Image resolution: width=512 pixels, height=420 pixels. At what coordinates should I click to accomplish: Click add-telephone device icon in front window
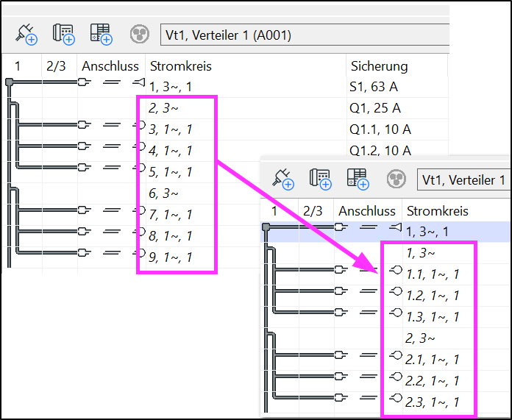pos(320,179)
